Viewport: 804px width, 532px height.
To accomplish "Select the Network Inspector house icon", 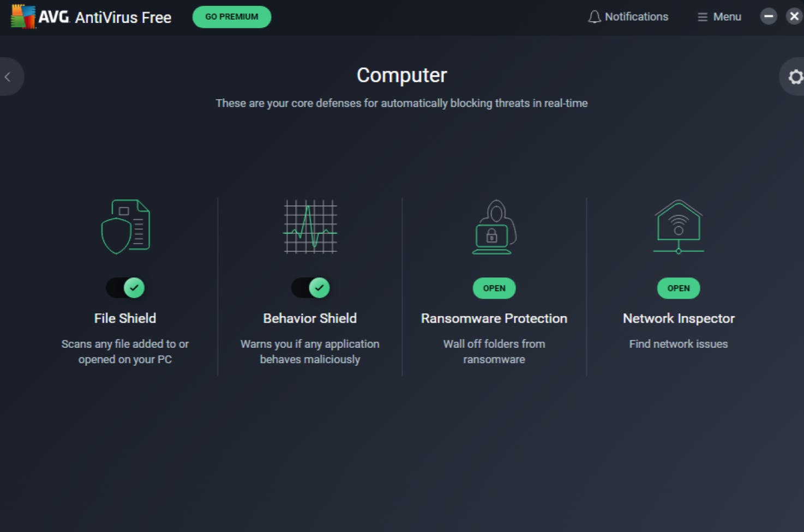I will click(679, 227).
